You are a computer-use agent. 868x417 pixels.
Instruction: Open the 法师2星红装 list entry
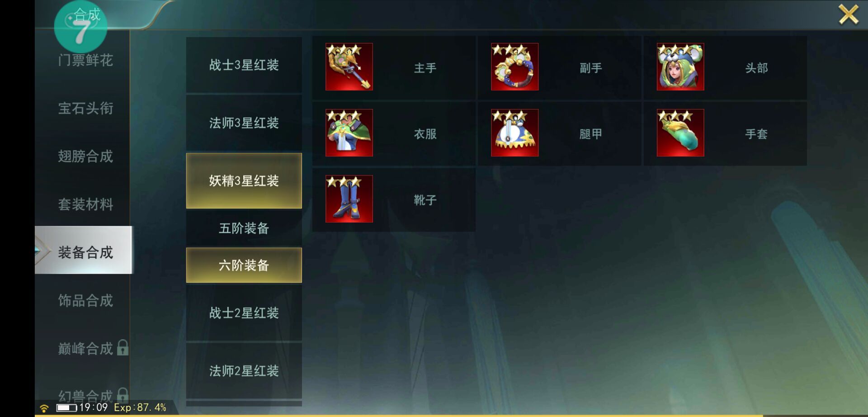(x=244, y=371)
